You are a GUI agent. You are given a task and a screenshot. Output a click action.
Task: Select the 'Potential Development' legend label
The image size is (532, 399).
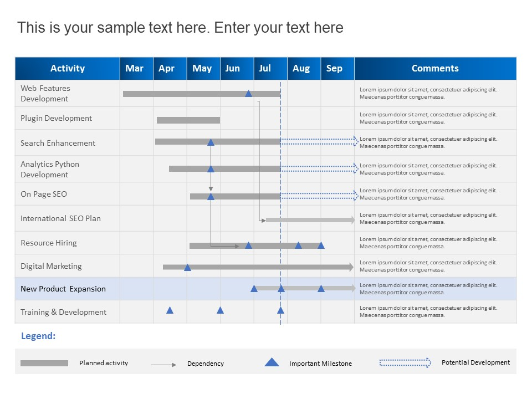(x=475, y=362)
